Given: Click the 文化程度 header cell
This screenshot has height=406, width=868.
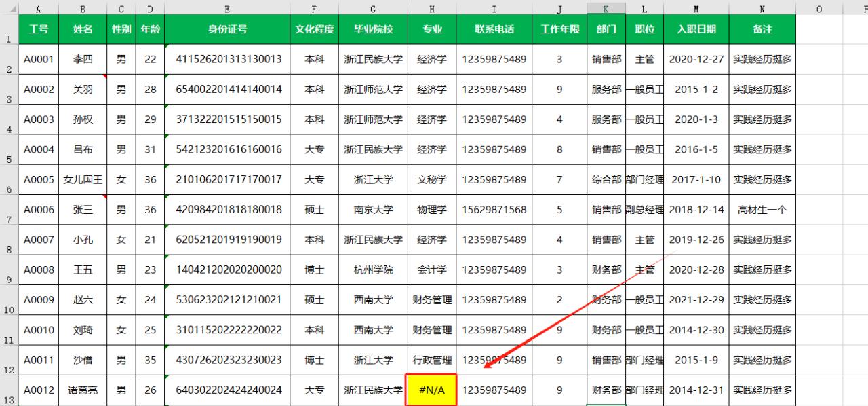Looking at the screenshot, I should pyautogui.click(x=315, y=29).
